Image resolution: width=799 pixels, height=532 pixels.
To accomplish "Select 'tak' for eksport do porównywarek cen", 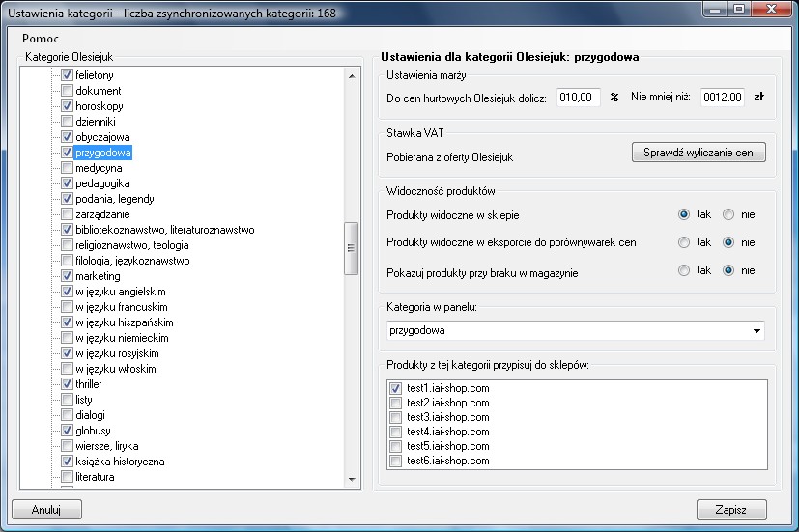I will (684, 242).
